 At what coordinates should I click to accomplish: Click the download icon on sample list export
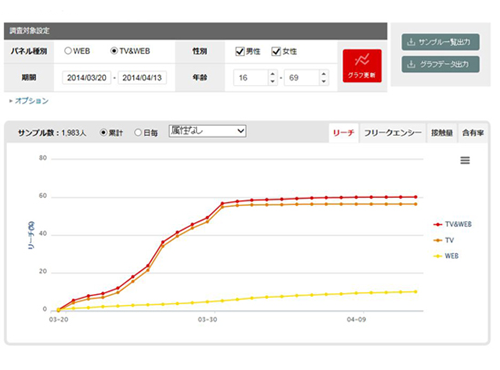(x=411, y=42)
